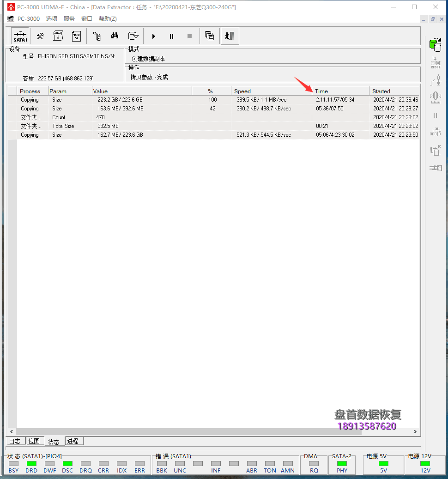Open the 帮助(Z) menu

pos(108,19)
